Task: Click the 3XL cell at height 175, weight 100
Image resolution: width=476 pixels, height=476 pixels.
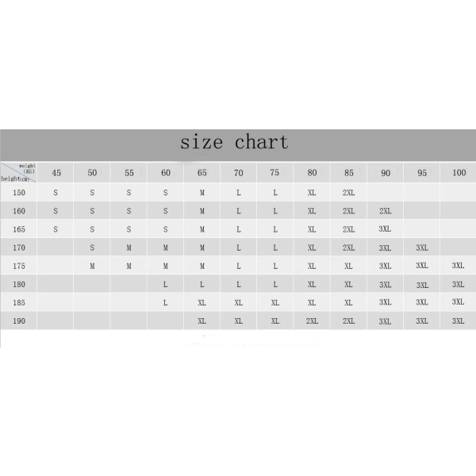Action: click(458, 266)
